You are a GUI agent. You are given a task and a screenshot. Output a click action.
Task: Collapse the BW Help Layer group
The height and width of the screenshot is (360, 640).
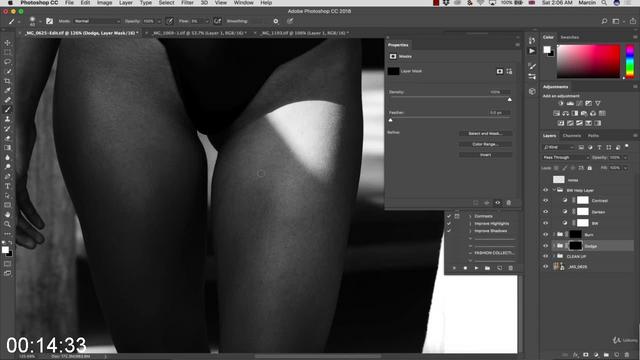point(554,190)
